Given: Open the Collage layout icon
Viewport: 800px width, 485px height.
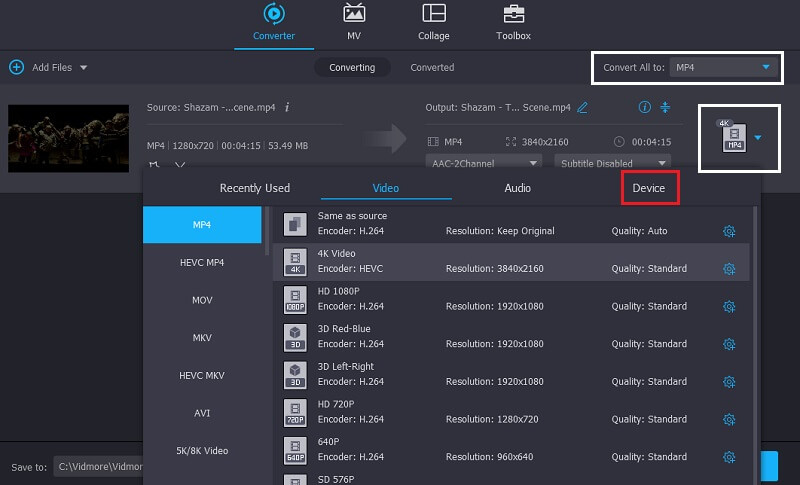Looking at the screenshot, I should [x=433, y=14].
